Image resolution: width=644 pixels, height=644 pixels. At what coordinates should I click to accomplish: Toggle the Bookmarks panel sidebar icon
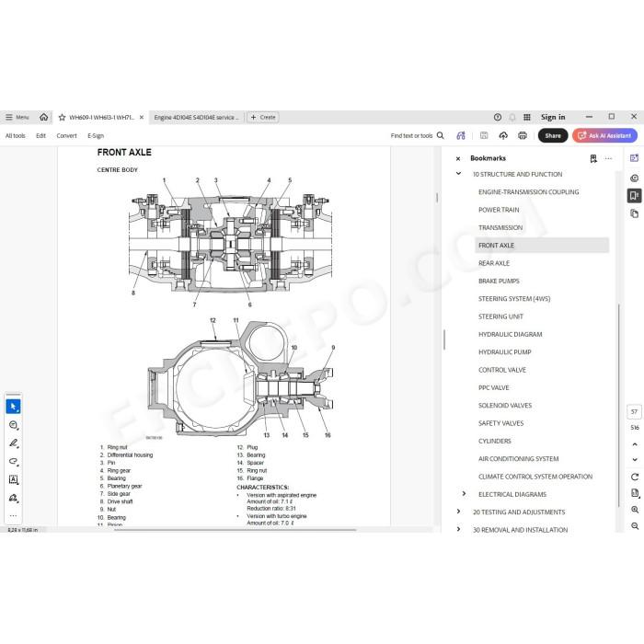(x=634, y=195)
